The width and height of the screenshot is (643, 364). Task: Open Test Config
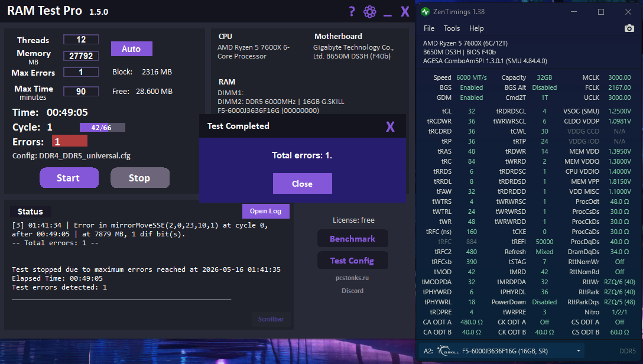point(353,260)
